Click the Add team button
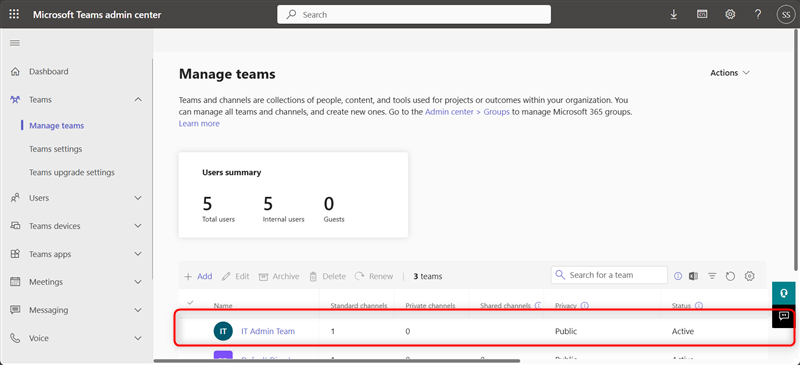 [198, 276]
